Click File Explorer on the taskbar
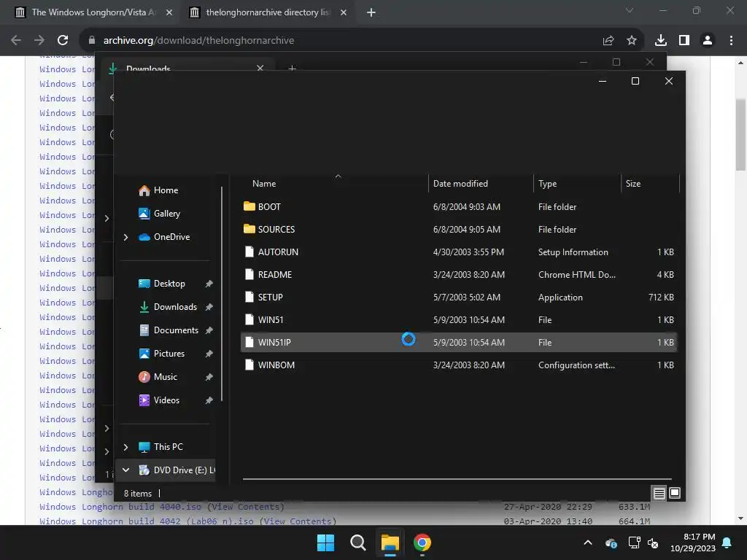The height and width of the screenshot is (560, 747). [390, 542]
